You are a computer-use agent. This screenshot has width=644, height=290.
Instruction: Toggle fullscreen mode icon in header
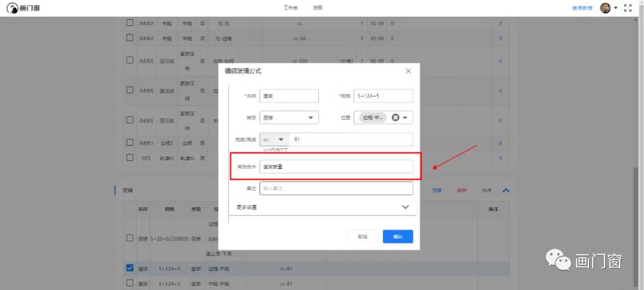pos(627,8)
